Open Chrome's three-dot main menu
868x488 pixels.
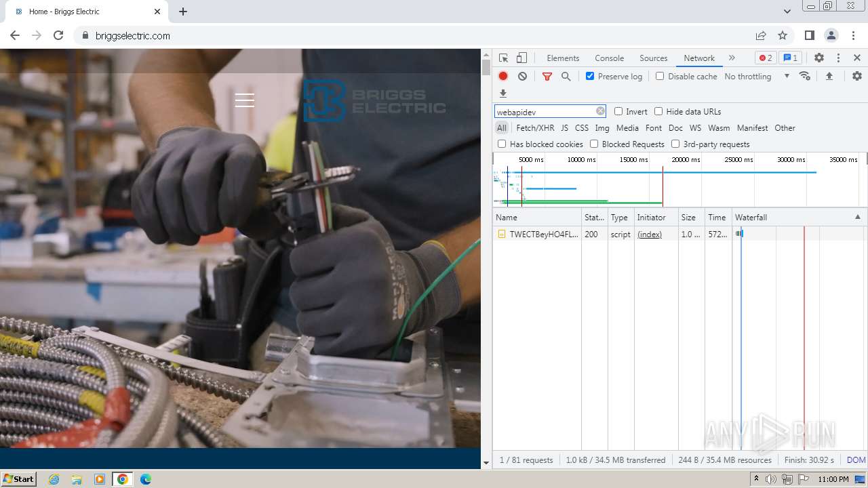pos(853,35)
